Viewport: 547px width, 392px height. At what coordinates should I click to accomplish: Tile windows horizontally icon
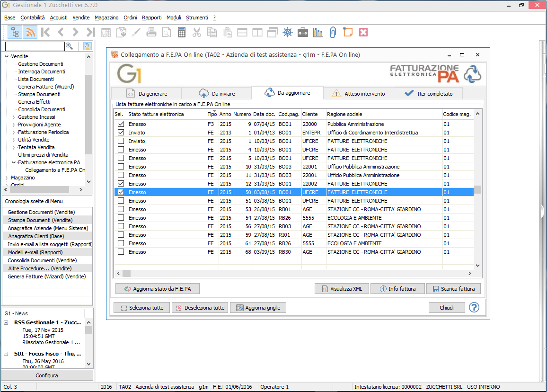click(x=242, y=33)
